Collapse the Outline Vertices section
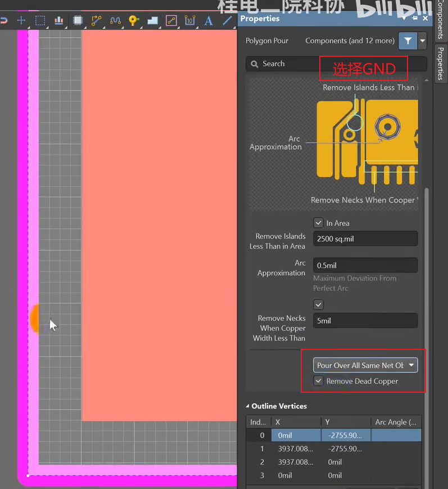 pyautogui.click(x=248, y=406)
